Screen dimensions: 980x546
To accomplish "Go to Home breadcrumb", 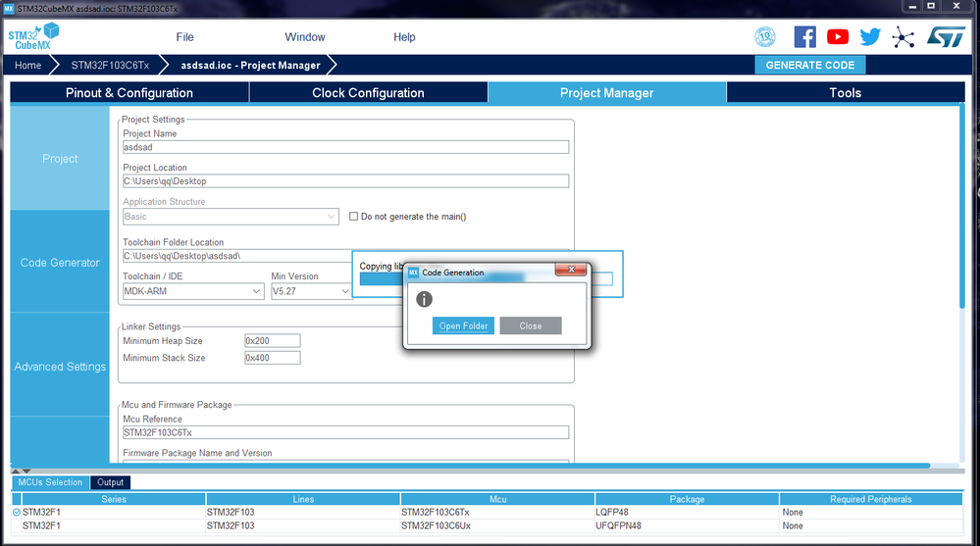I will pos(28,65).
